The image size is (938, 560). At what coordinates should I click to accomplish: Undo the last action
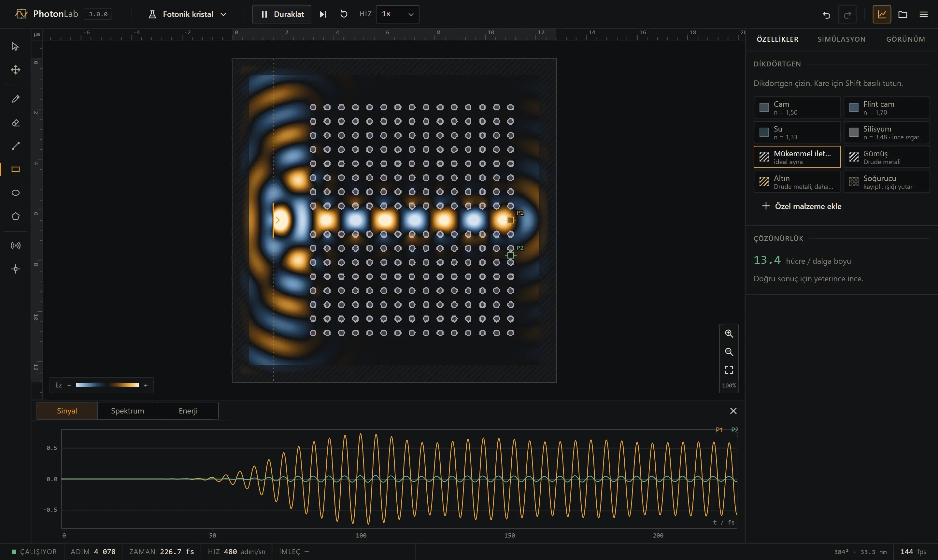[x=826, y=14]
